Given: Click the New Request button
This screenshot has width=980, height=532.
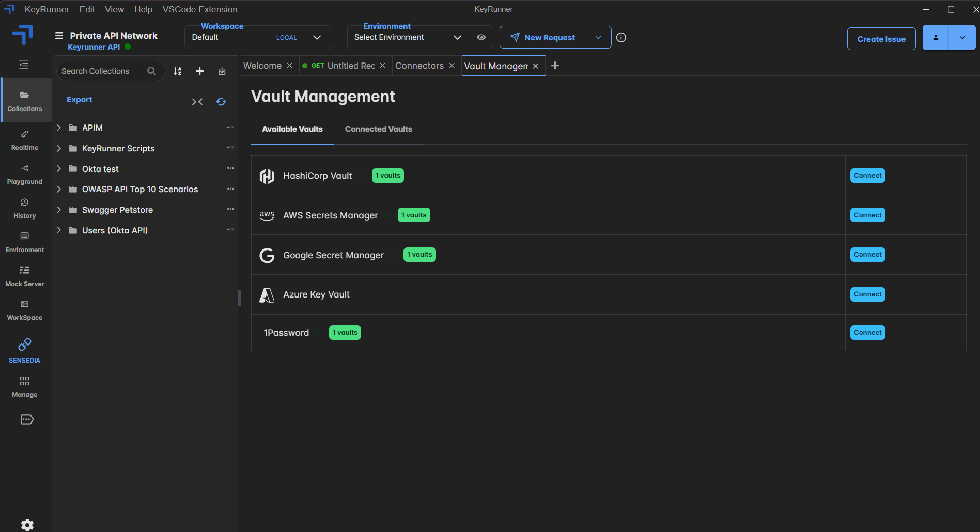Looking at the screenshot, I should click(x=542, y=37).
